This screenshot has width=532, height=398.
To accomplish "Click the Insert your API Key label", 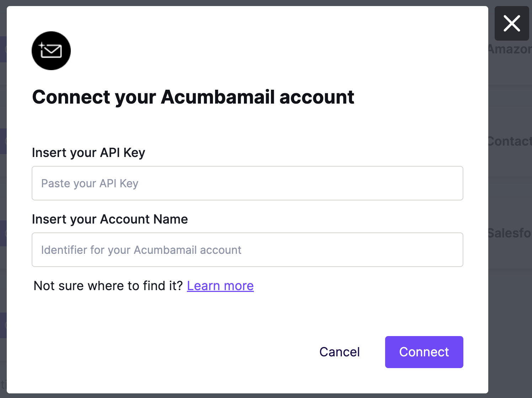I will click(x=89, y=153).
